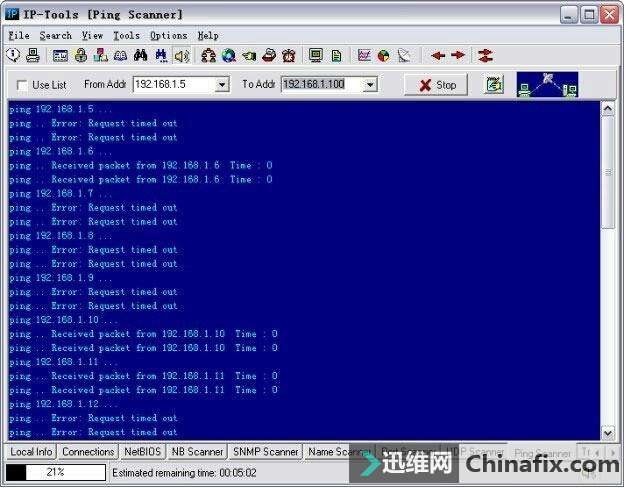Enable the Use List checkbox
The image size is (626, 488).
23,86
